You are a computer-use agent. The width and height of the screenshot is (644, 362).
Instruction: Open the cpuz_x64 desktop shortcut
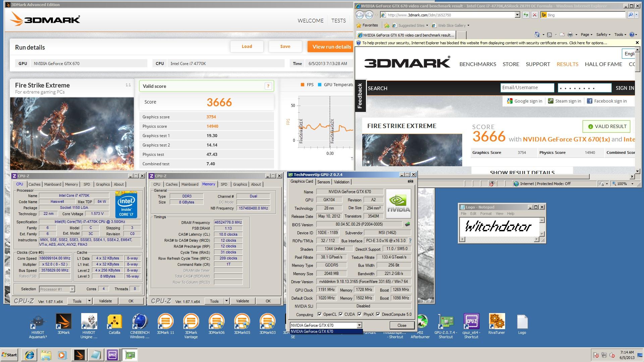click(x=471, y=326)
